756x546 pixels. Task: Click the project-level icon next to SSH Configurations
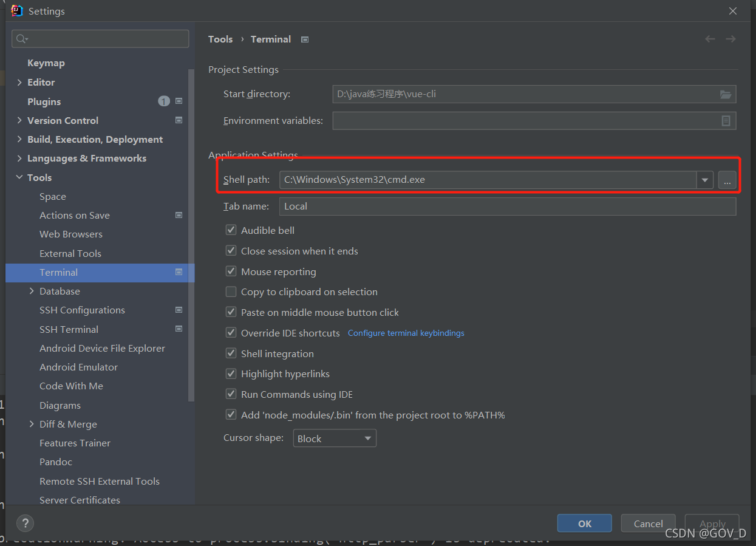179,310
